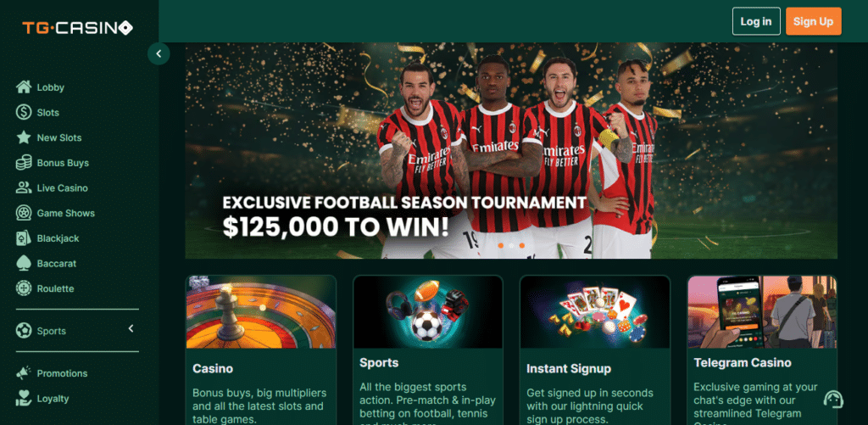Select the first banner carousel dot
Screen dimensions: 868x425
click(x=501, y=245)
